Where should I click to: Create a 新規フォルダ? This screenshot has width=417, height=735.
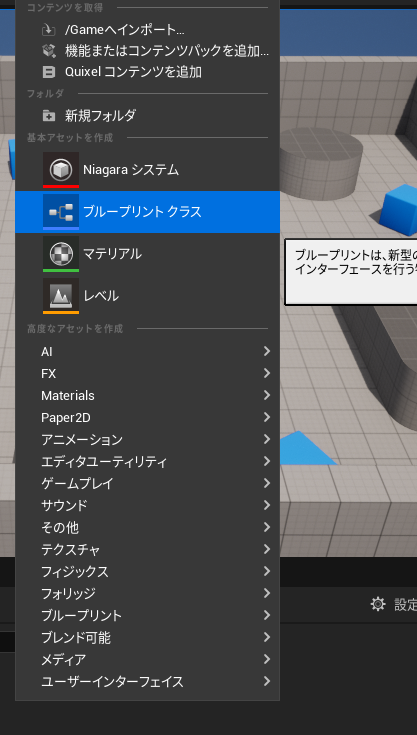point(147,115)
